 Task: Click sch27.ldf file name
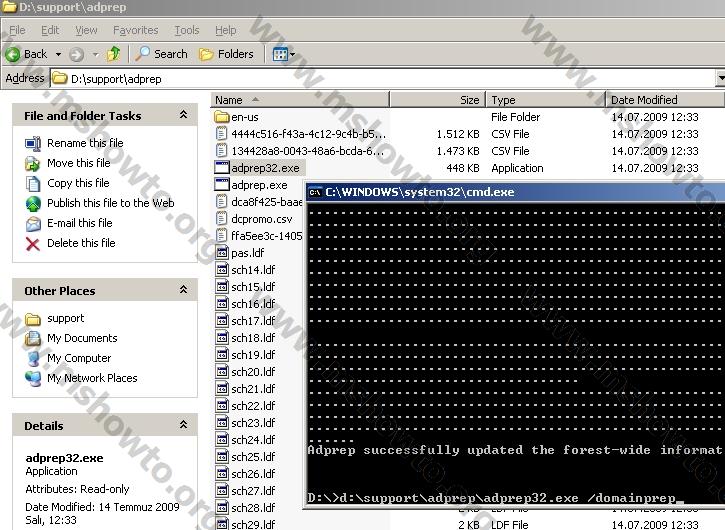tap(253, 491)
